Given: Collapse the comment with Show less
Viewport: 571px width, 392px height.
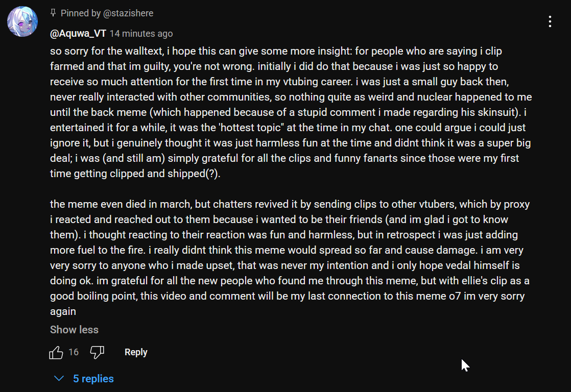Looking at the screenshot, I should [74, 330].
